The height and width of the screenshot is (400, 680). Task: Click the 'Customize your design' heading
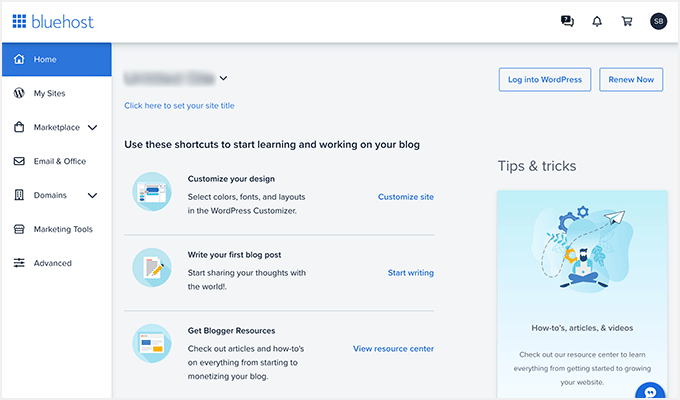pyautogui.click(x=231, y=179)
